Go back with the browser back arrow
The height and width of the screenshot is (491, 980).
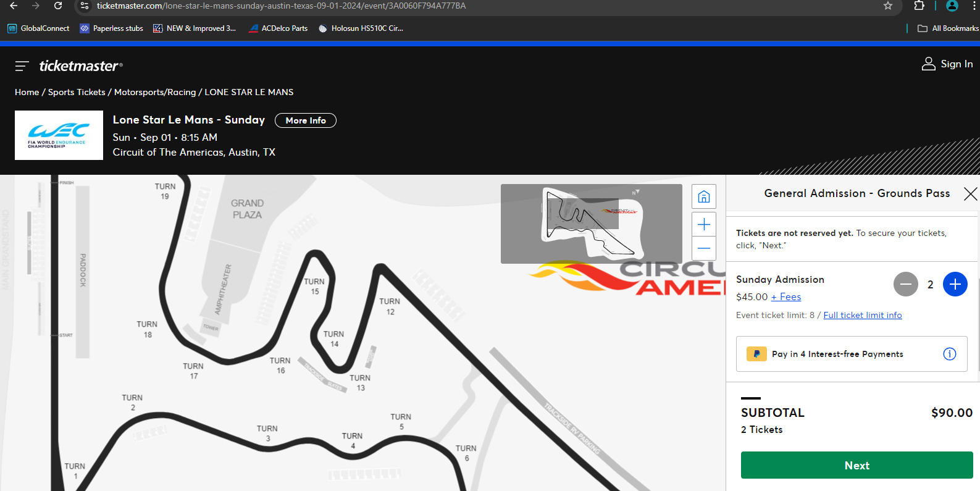coord(14,6)
